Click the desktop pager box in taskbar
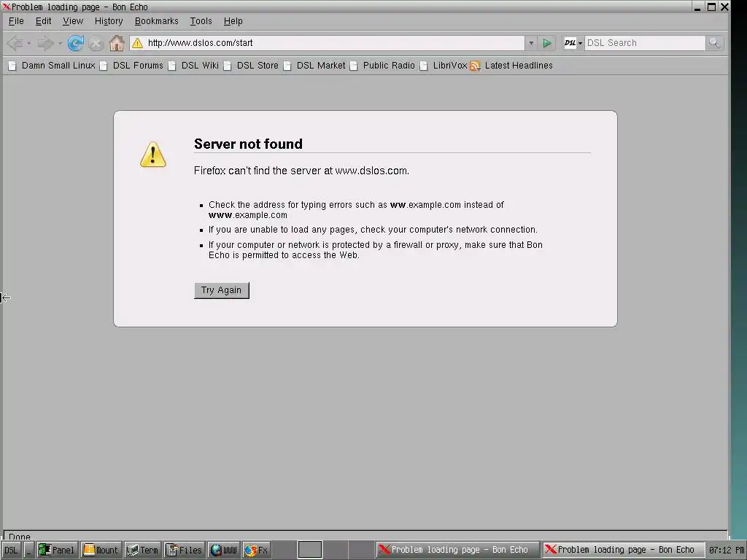Screen dimensions: 747x560 click(x=310, y=550)
